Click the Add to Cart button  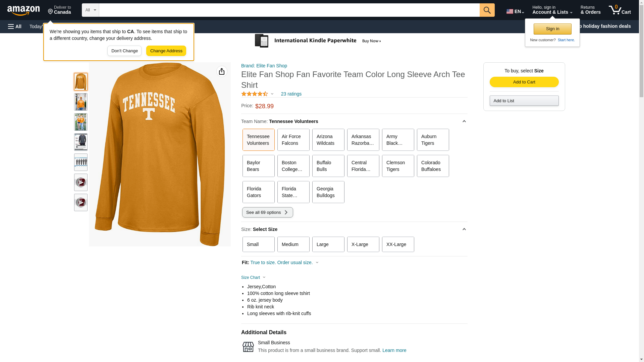[x=524, y=82]
